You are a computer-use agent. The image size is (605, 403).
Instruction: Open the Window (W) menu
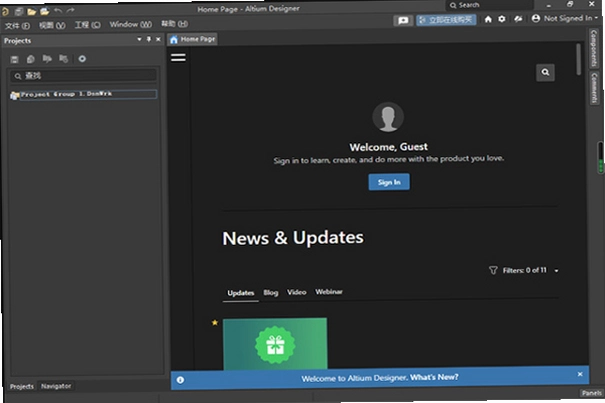(x=130, y=24)
